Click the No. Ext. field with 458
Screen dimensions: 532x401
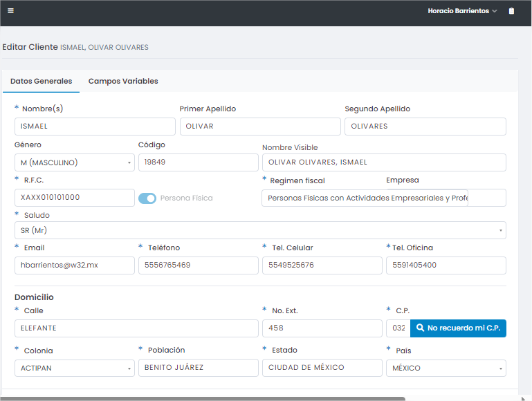pos(322,328)
